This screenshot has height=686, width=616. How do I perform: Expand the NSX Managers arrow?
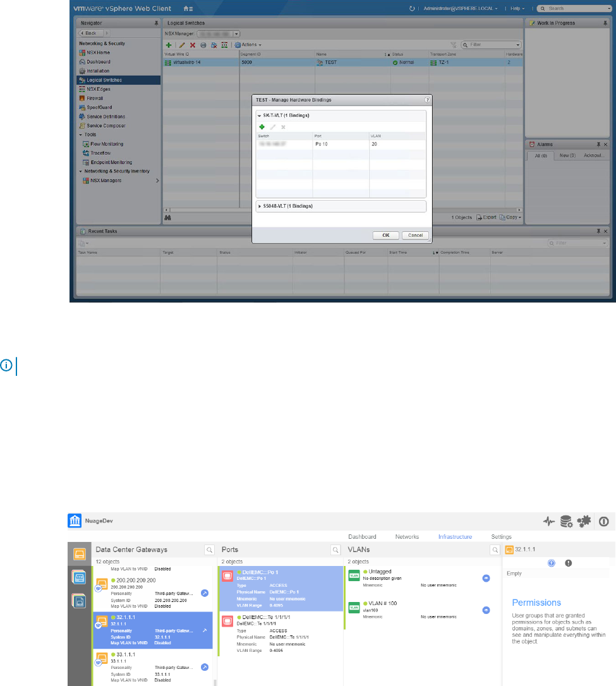pos(157,181)
